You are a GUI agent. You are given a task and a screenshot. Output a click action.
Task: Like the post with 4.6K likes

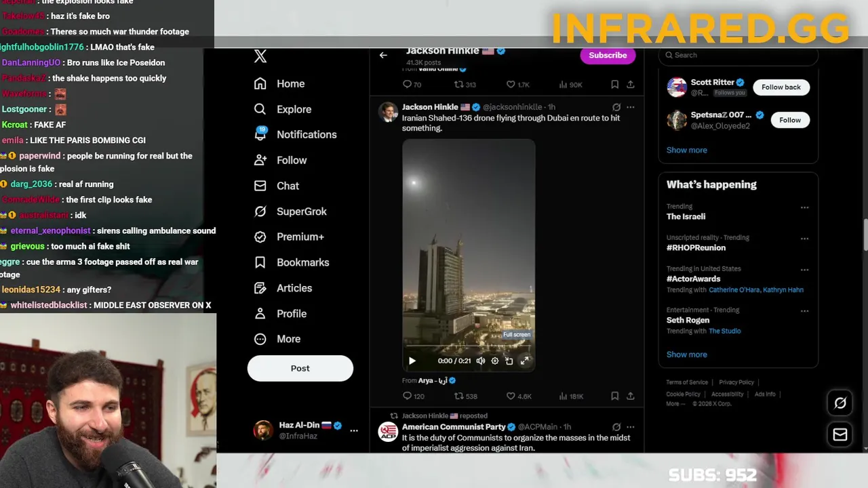[x=519, y=396]
